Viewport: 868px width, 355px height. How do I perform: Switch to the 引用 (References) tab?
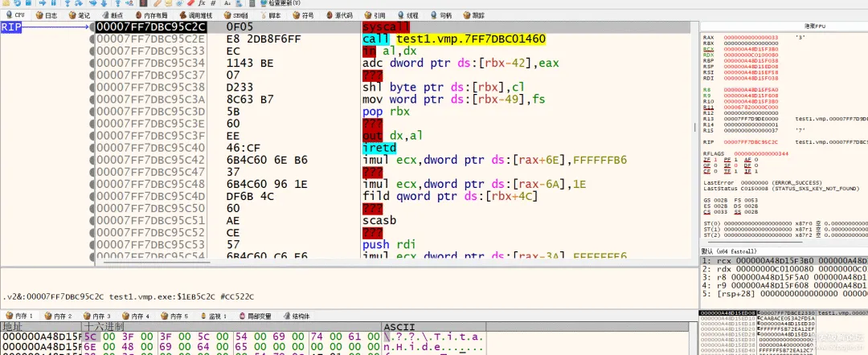pyautogui.click(x=375, y=15)
